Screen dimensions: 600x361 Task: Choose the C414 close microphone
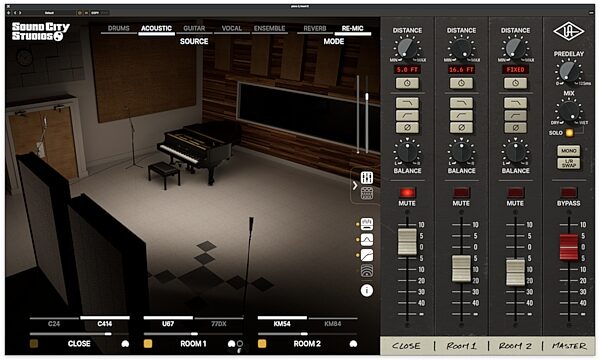coord(104,323)
